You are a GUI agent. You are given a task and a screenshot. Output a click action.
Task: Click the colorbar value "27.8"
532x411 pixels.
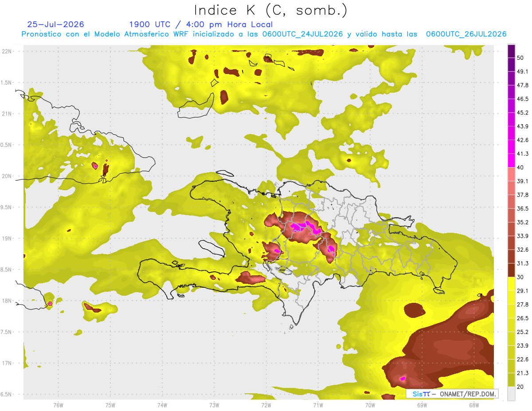(x=523, y=304)
